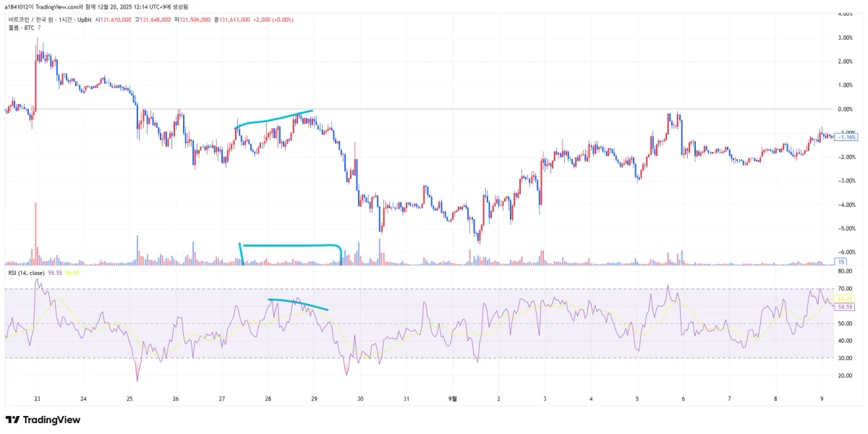Screen dimensions: 868x434
Task: Select the 볼륨 · BTC volume legend
Action: coord(22,27)
